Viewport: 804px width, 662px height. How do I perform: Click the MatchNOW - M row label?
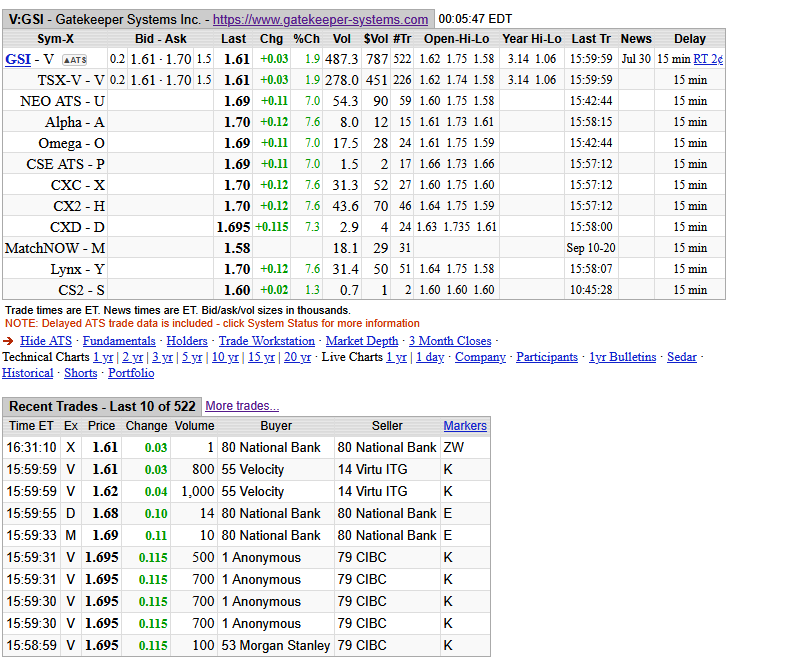(55, 248)
